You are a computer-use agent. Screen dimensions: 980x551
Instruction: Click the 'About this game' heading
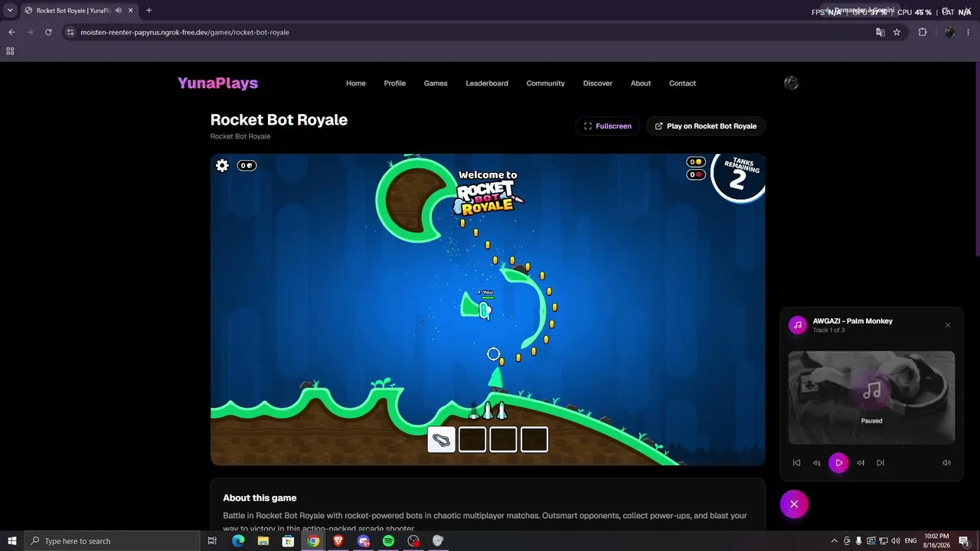point(260,498)
